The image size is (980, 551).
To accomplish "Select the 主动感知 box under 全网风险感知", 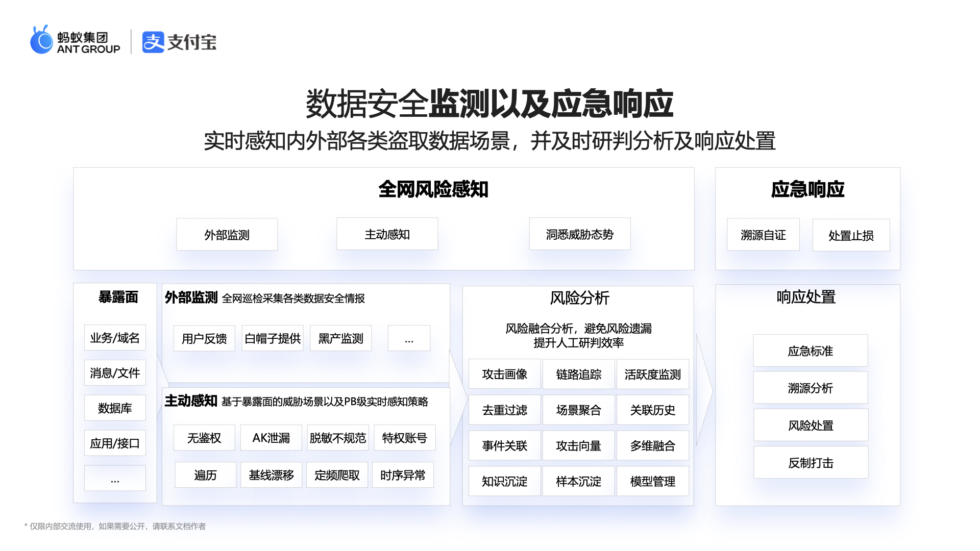I will click(387, 234).
